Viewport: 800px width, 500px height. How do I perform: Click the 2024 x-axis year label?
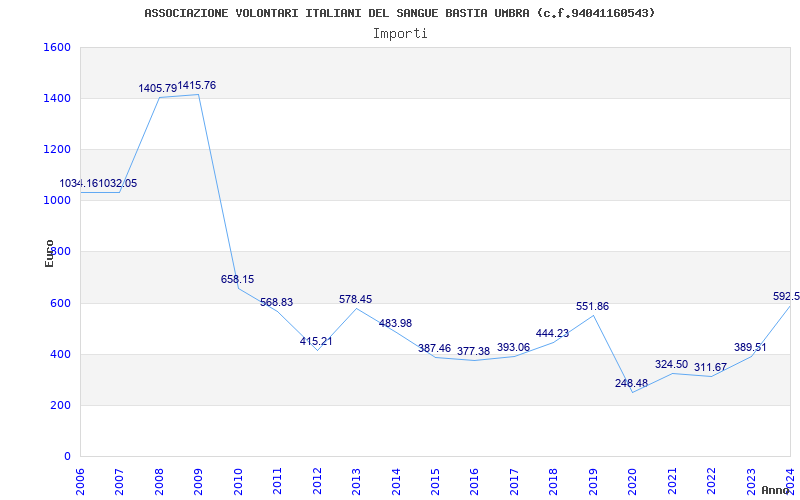790,478
